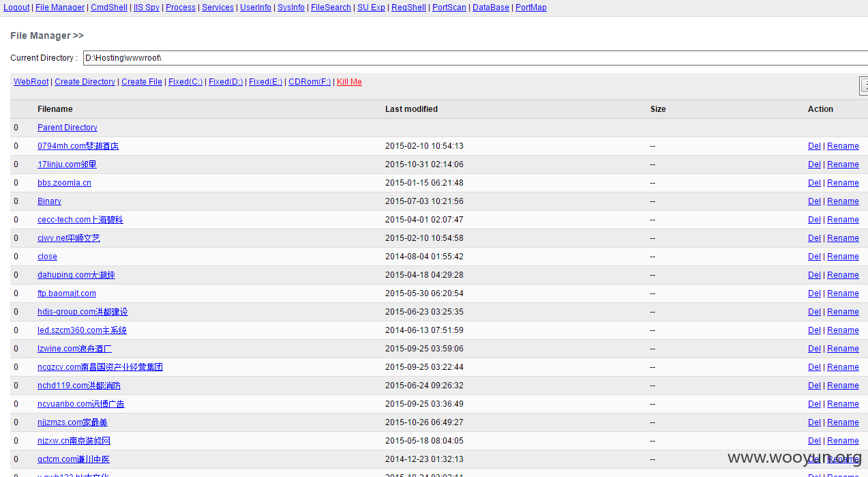
Task: Click the Current Directory path field
Action: tap(470, 58)
